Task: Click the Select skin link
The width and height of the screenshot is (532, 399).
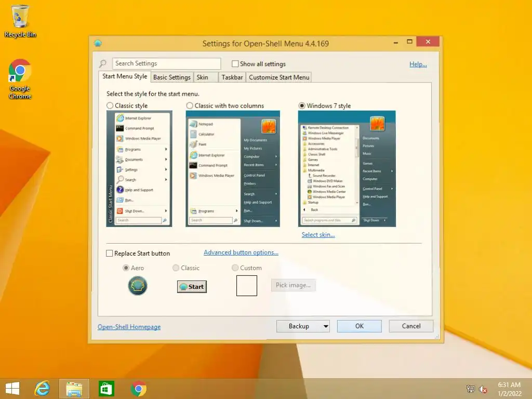Action: [x=318, y=235]
